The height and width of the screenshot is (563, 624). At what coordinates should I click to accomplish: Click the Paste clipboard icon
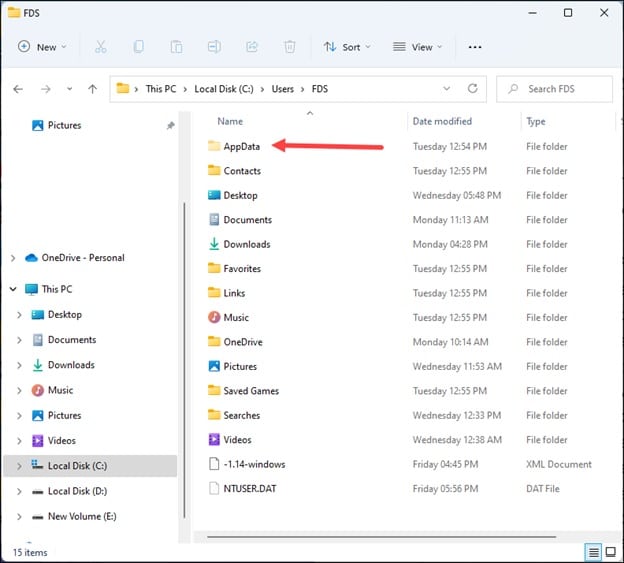click(x=176, y=47)
